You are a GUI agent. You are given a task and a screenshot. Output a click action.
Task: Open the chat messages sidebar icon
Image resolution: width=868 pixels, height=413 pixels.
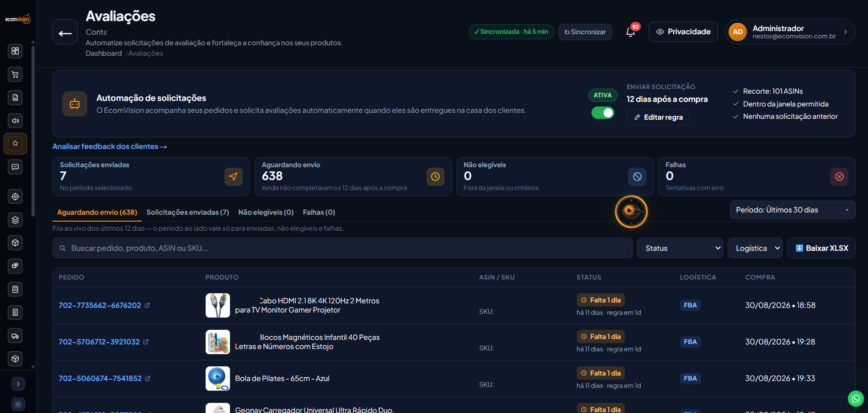[x=15, y=167]
